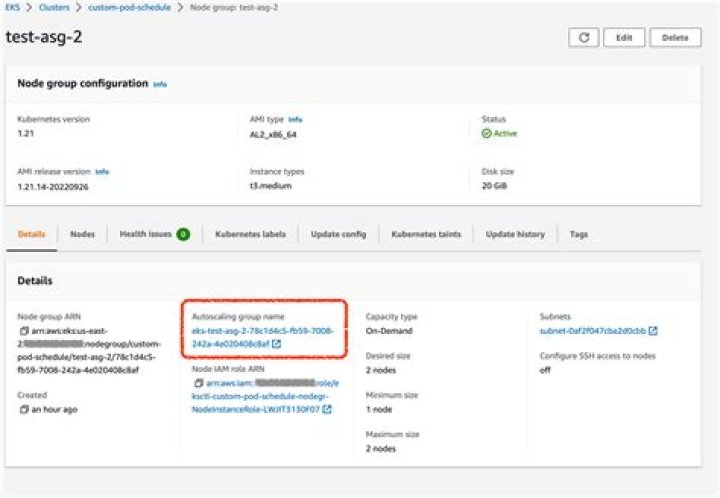The image size is (720, 498).
Task: Open the Clusters breadcrumb link
Action: [54, 7]
